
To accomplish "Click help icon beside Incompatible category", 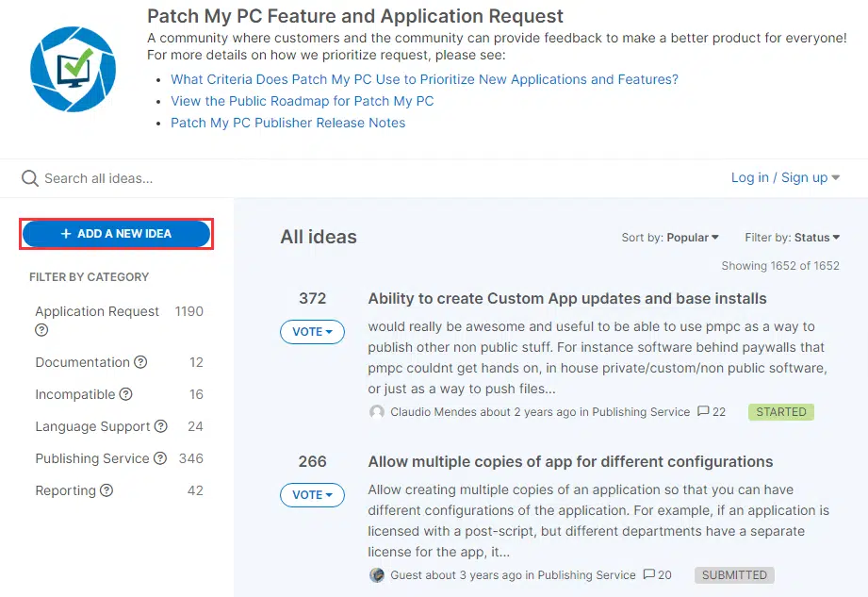I will 125,394.
